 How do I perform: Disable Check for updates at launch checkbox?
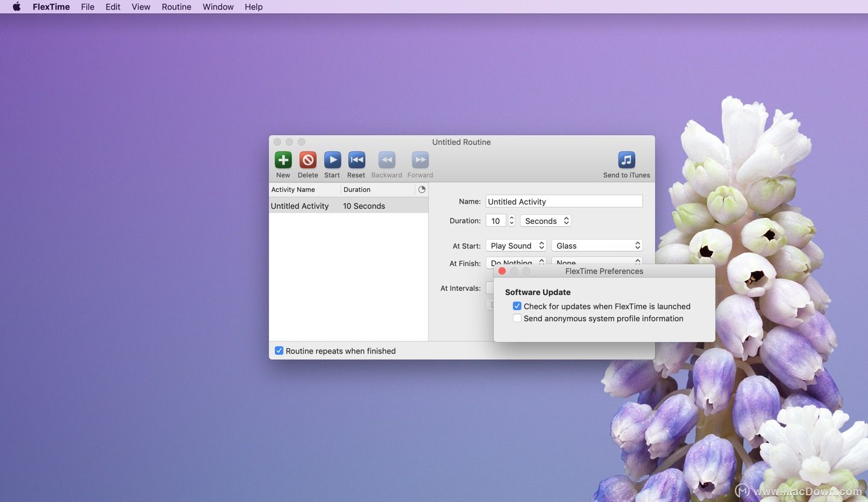click(517, 306)
